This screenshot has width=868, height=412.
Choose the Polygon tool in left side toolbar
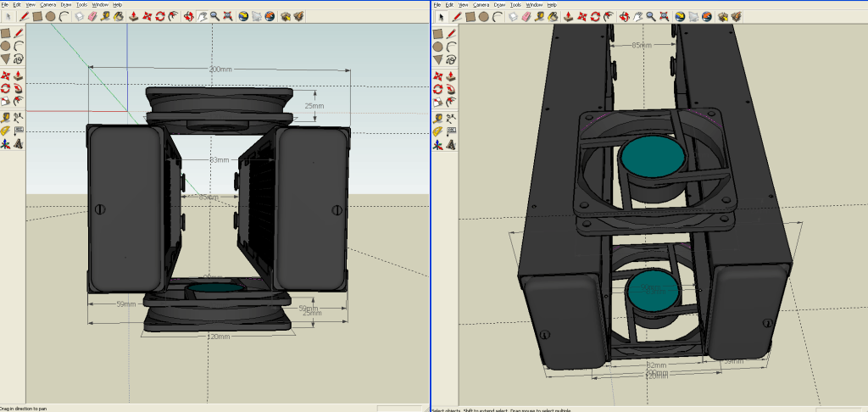click(5, 58)
